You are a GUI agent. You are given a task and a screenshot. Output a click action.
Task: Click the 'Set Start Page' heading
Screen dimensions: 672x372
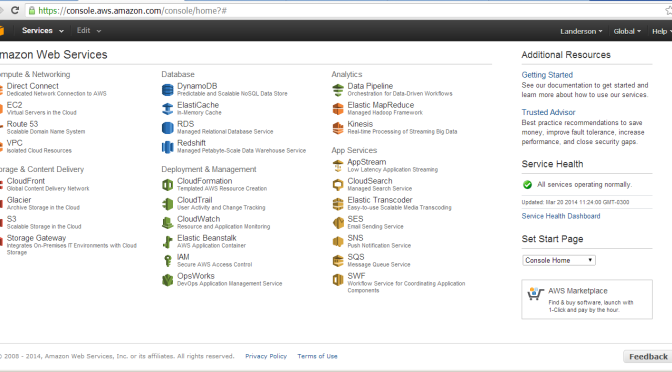pyautogui.click(x=552, y=239)
